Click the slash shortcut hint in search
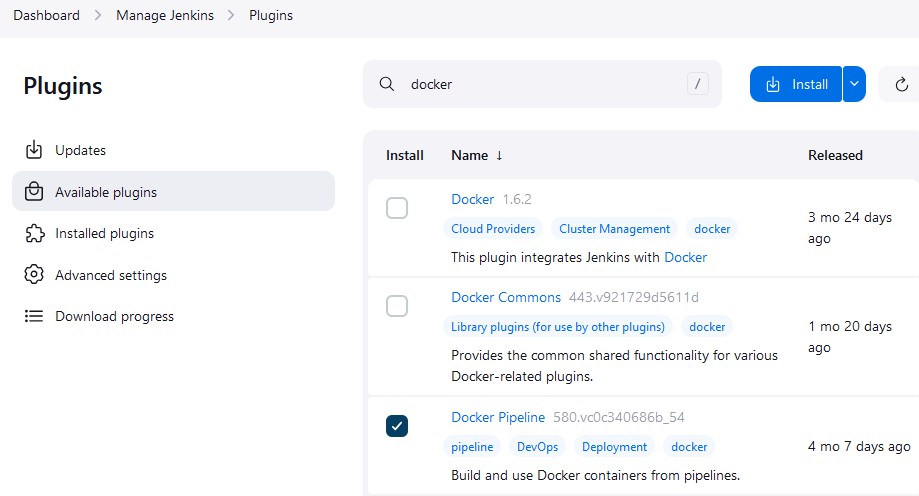Viewport: 919px width, 496px height. click(697, 84)
